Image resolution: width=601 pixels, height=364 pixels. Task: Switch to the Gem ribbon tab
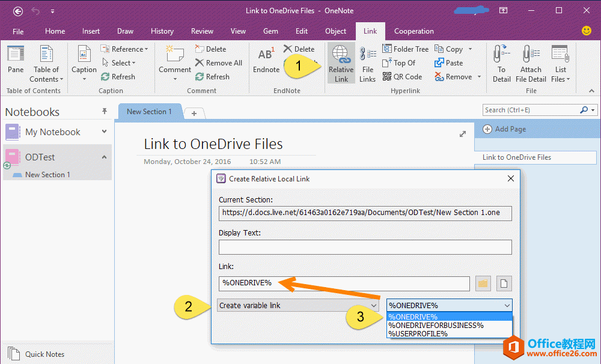point(270,31)
